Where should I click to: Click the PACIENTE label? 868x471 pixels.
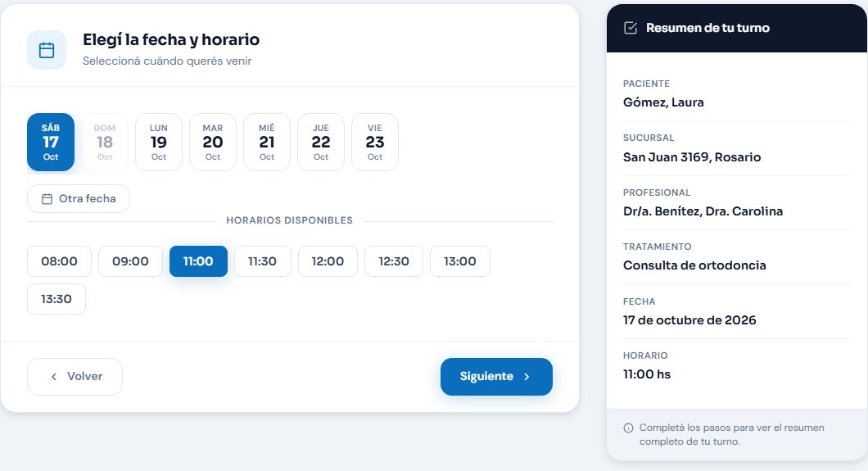coord(646,84)
